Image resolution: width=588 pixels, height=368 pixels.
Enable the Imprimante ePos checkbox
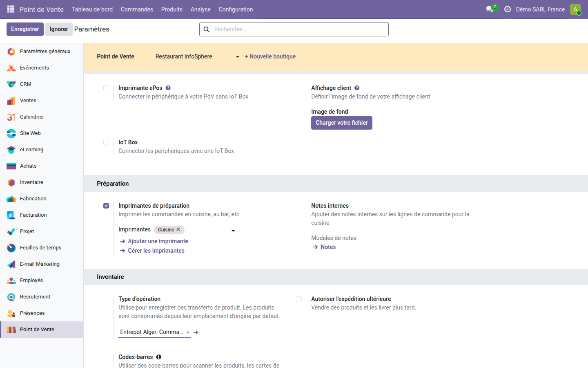(x=106, y=88)
